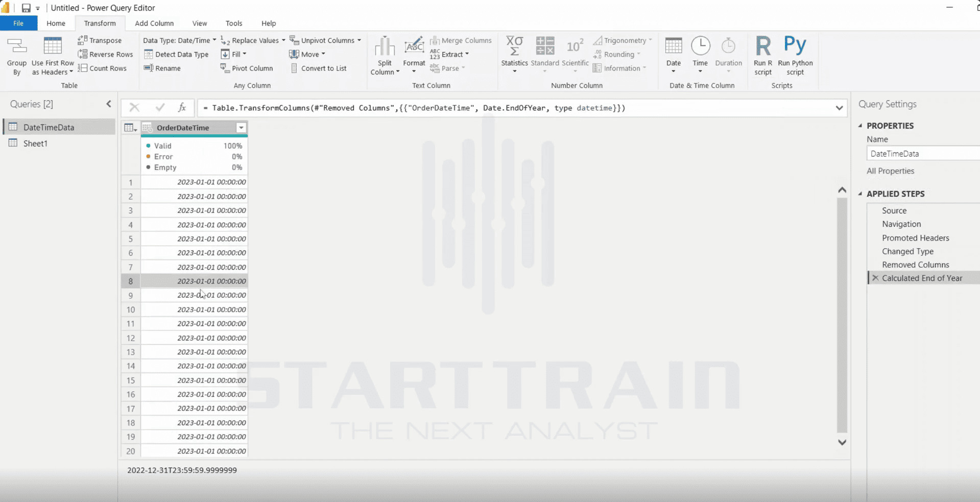Expand the formula bar
Image resolution: width=980 pixels, height=502 pixels.
pyautogui.click(x=839, y=108)
